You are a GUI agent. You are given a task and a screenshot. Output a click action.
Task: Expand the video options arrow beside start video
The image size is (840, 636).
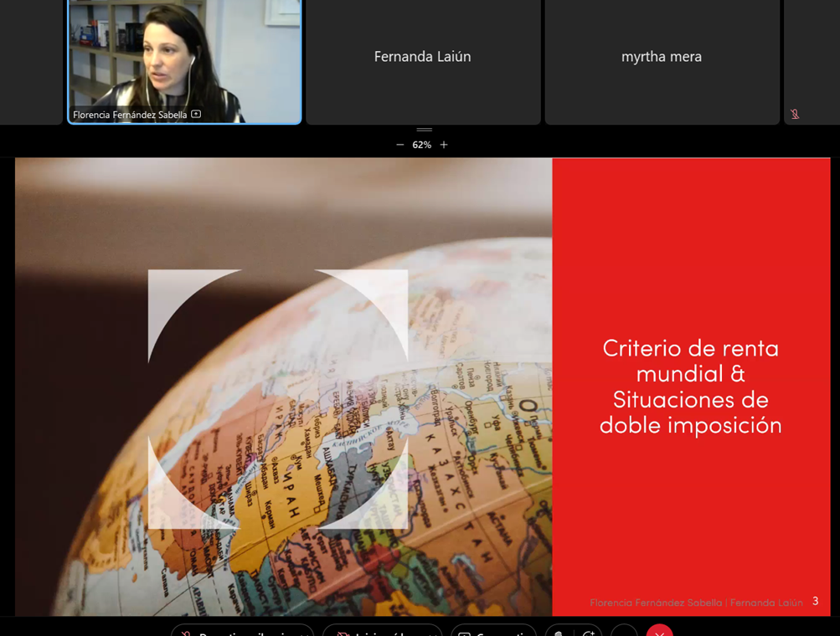pyautogui.click(x=431, y=633)
